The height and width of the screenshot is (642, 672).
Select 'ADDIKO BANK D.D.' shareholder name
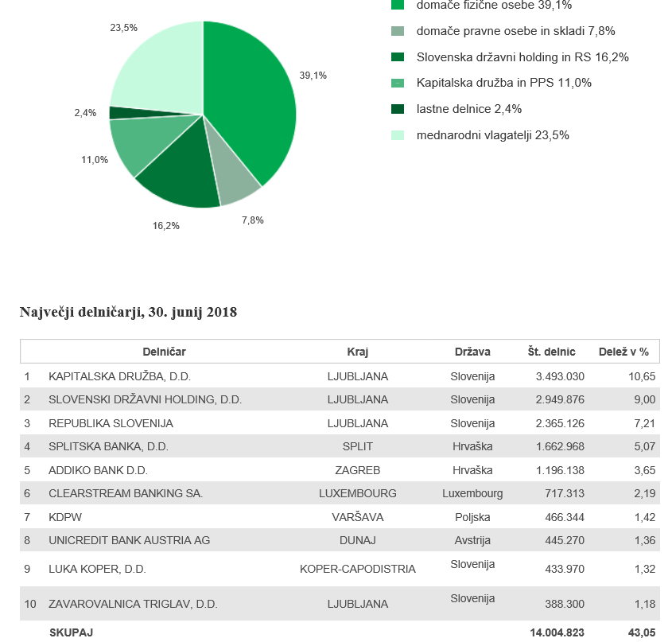98,470
